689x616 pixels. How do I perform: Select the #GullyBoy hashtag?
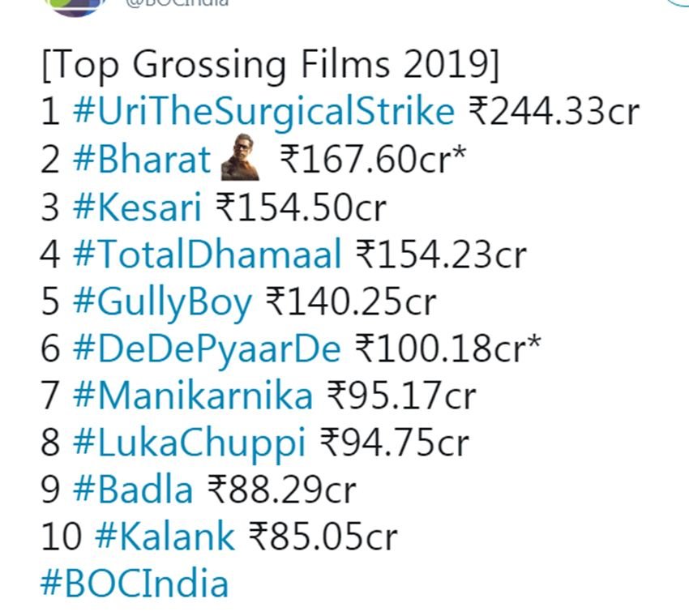162,302
